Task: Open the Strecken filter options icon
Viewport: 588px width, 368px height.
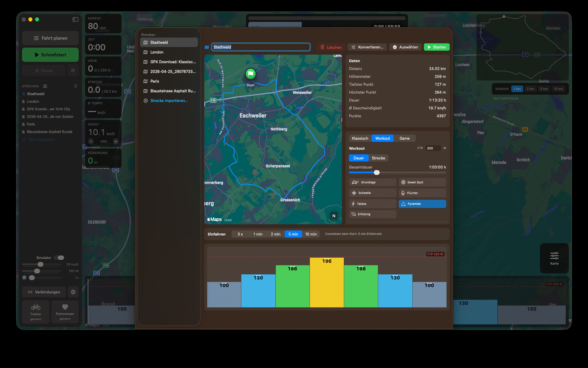Action: (45, 86)
